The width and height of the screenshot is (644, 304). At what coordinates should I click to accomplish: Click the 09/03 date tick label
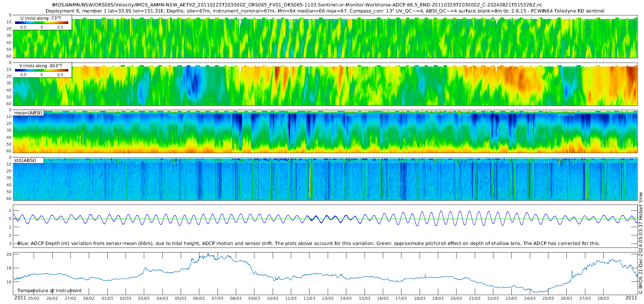254,298
